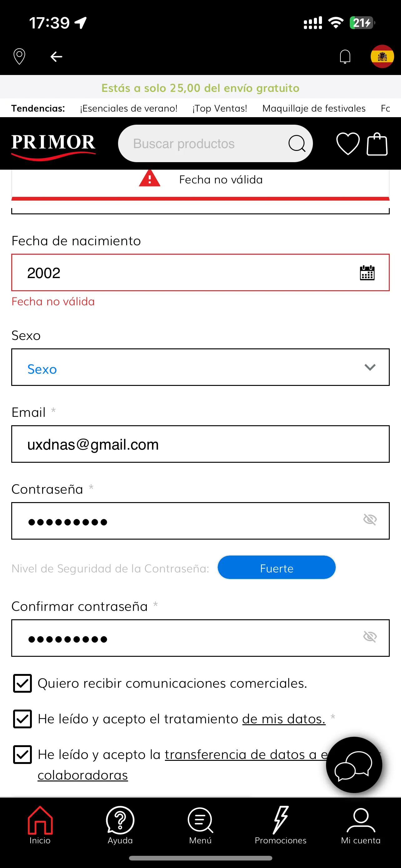Toggle data transfer acceptance checkbox
The height and width of the screenshot is (868, 401).
[x=22, y=755]
